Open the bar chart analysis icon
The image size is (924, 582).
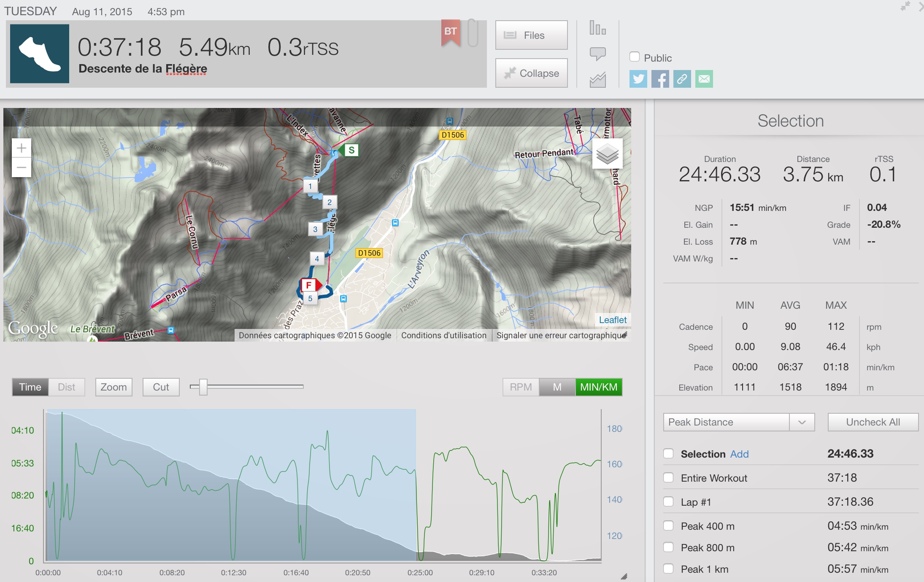pyautogui.click(x=597, y=28)
